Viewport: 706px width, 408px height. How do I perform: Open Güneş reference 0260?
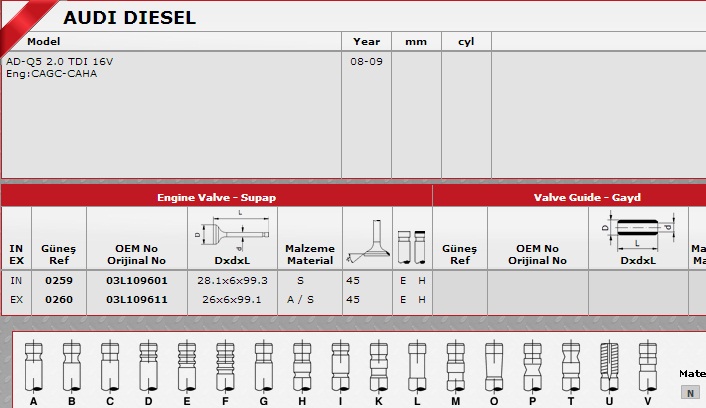click(x=59, y=299)
